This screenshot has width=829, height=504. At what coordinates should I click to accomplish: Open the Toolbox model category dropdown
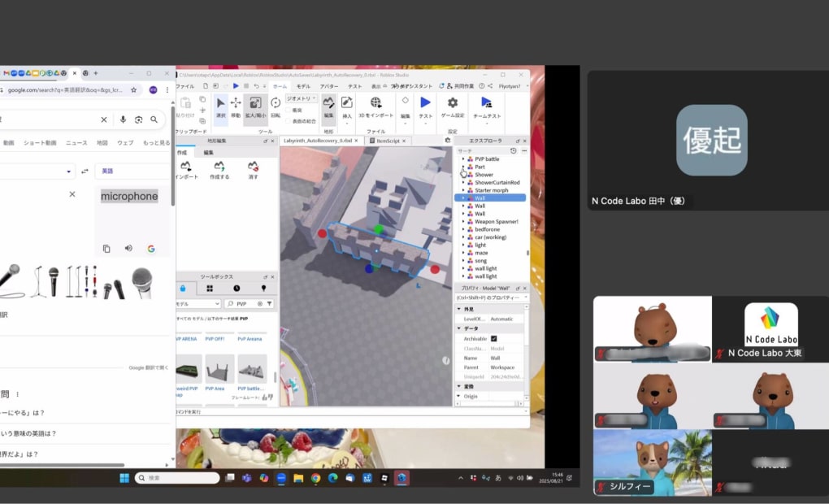(x=197, y=304)
